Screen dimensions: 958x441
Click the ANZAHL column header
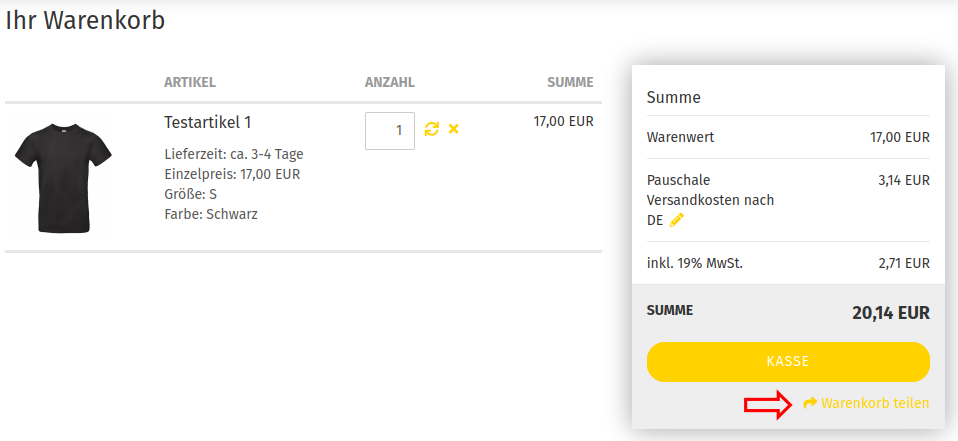coord(390,82)
